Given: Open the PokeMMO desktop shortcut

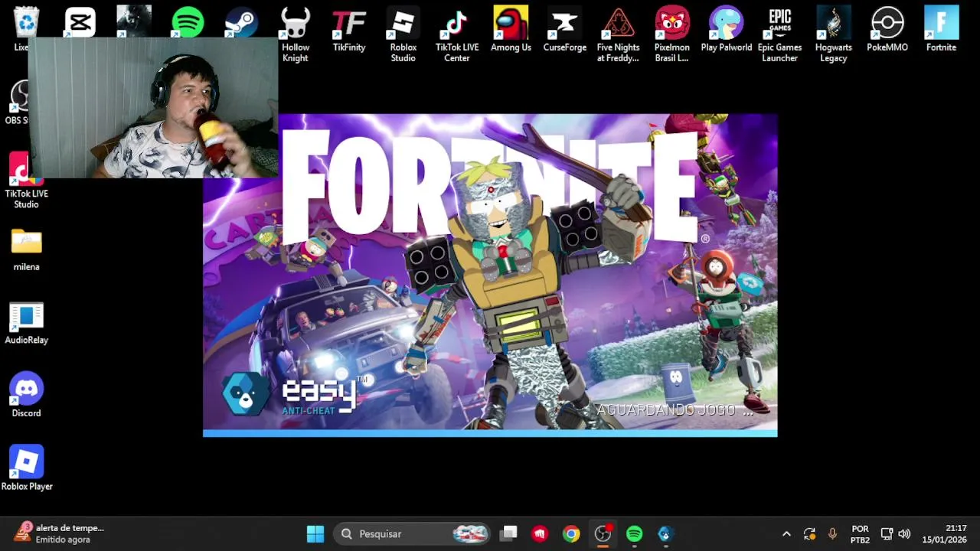Looking at the screenshot, I should click(x=887, y=29).
